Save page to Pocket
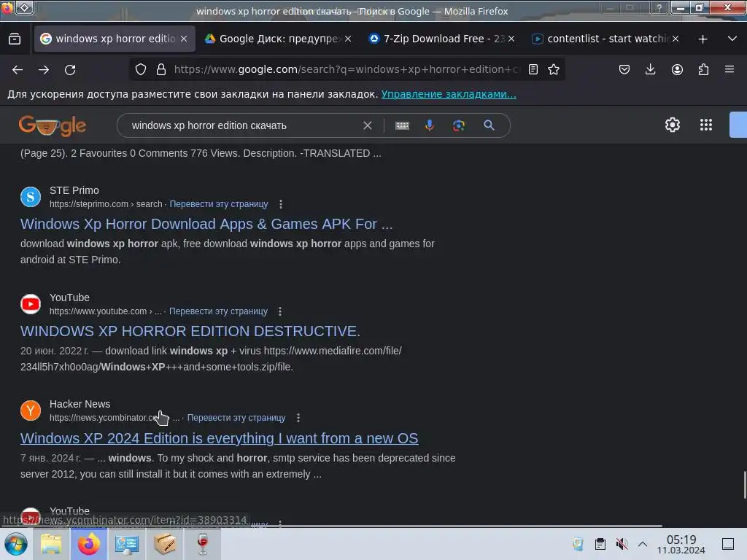The image size is (747, 560). point(624,69)
